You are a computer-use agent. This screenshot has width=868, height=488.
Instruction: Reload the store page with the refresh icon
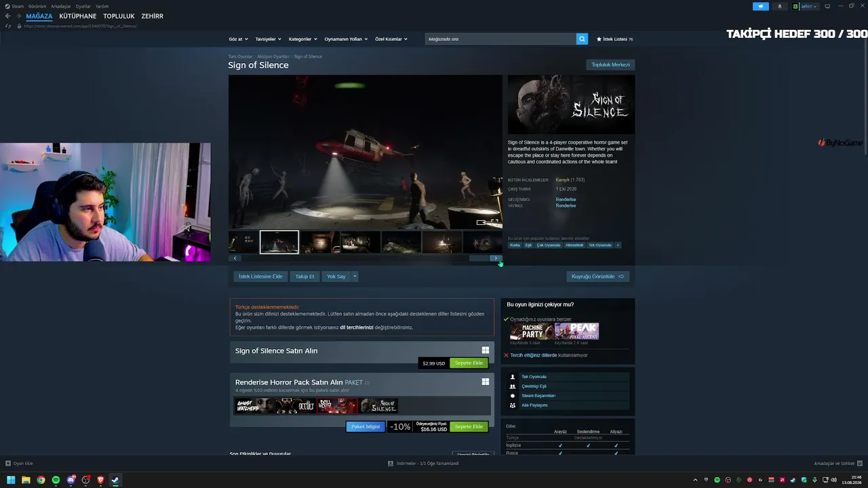pos(8,26)
